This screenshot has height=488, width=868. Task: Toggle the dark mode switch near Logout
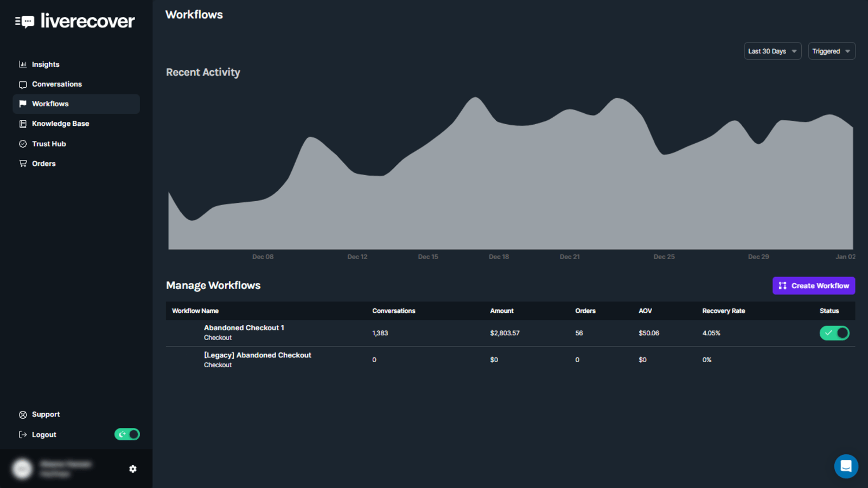(127, 434)
